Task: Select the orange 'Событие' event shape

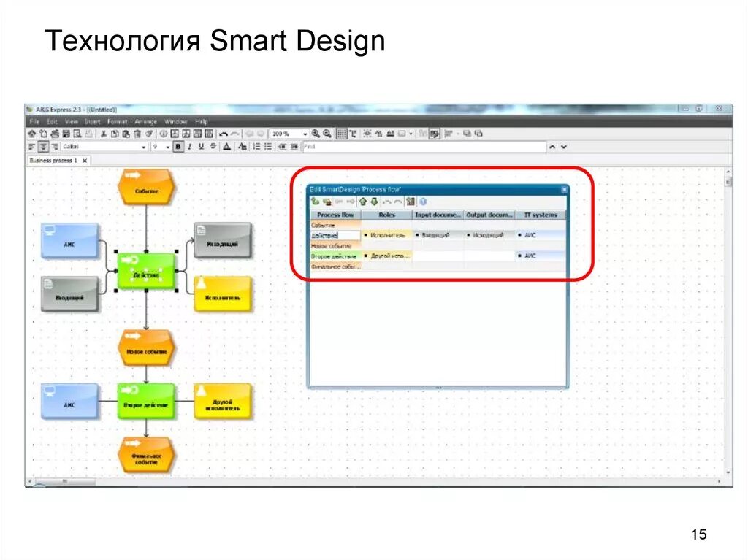Action: pyautogui.click(x=146, y=188)
